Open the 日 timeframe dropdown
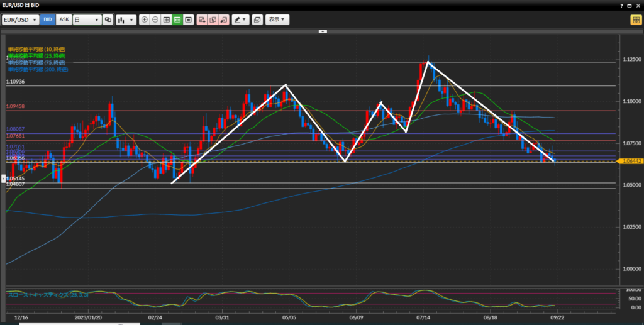 87,19
